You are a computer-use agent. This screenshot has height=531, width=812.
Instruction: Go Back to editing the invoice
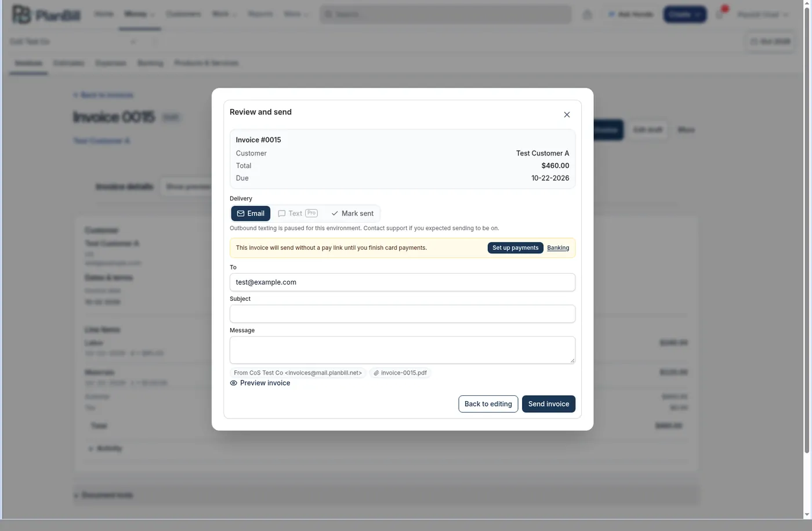pos(488,404)
